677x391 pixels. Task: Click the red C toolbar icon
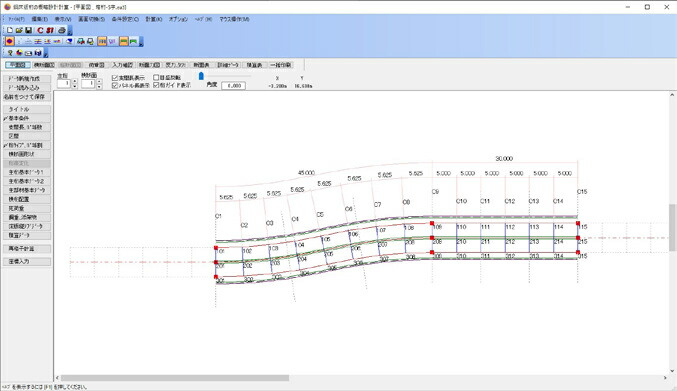[x=40, y=30]
